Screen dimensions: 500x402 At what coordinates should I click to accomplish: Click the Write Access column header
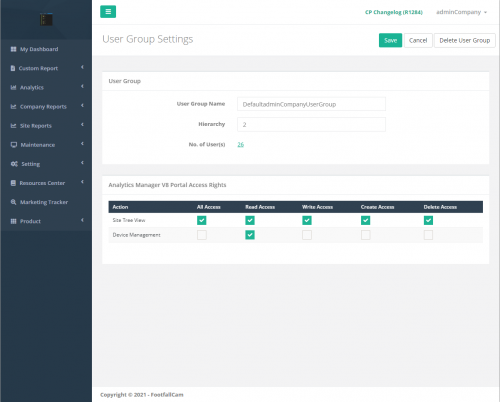point(317,207)
